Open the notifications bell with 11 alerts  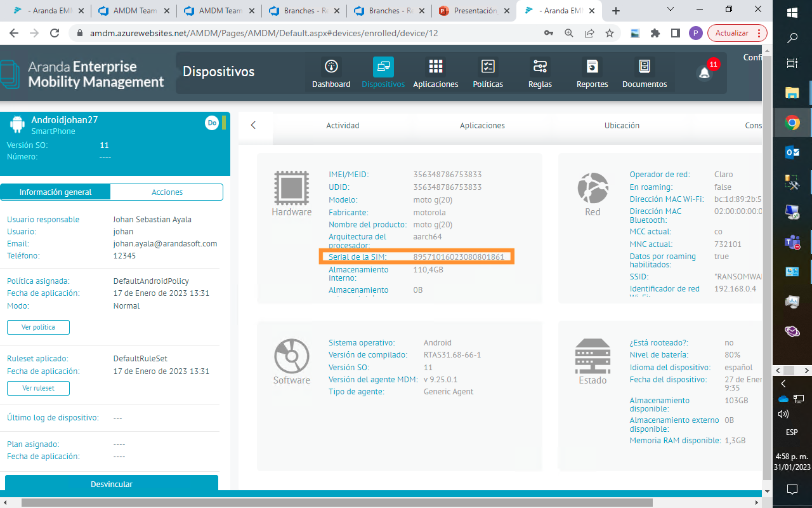[x=705, y=72]
